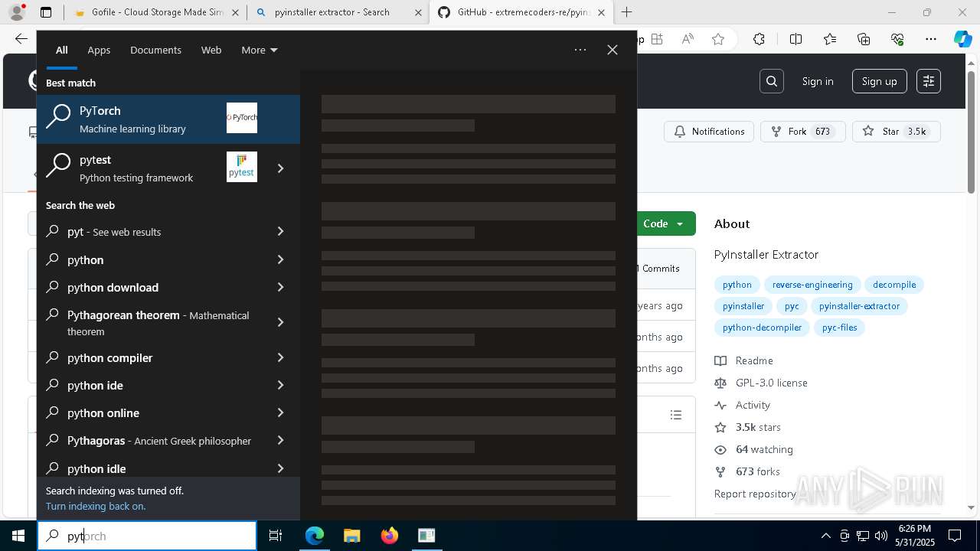Open File Explorer from the taskbar
Viewport: 980px width, 551px height.
click(x=351, y=536)
